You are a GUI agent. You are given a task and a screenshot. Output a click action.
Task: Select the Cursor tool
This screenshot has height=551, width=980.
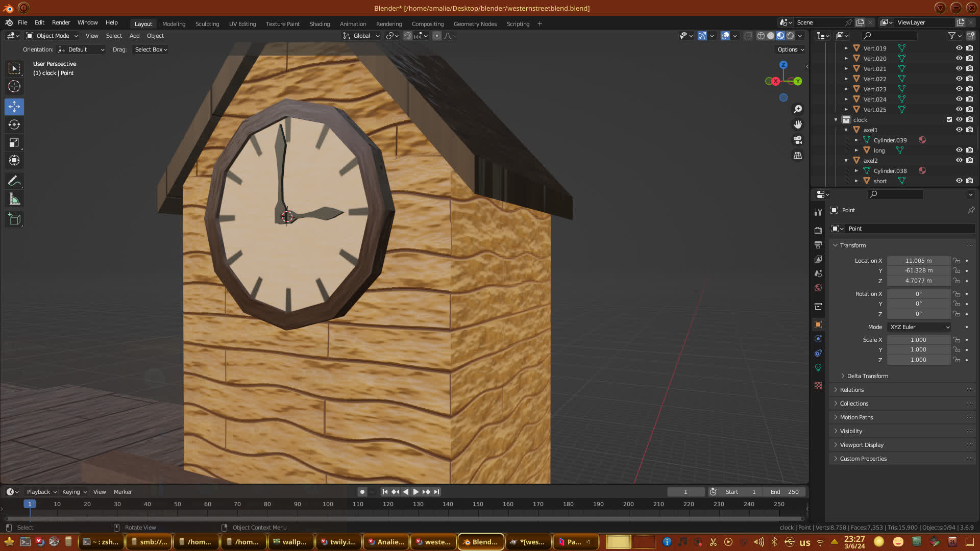(14, 86)
